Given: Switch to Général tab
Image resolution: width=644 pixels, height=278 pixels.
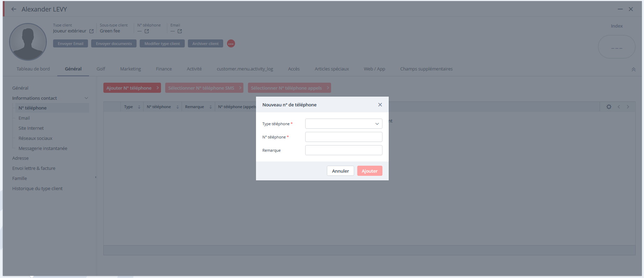Looking at the screenshot, I should (73, 69).
